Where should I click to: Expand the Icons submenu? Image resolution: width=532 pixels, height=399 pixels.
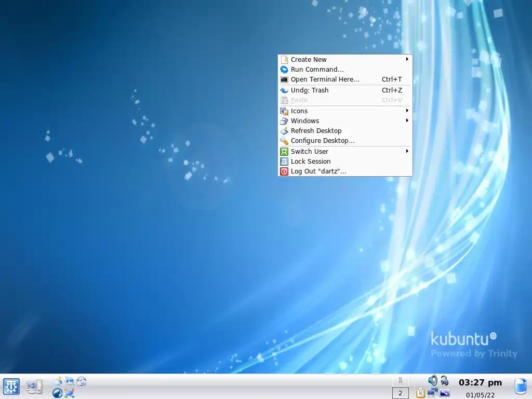click(x=345, y=111)
